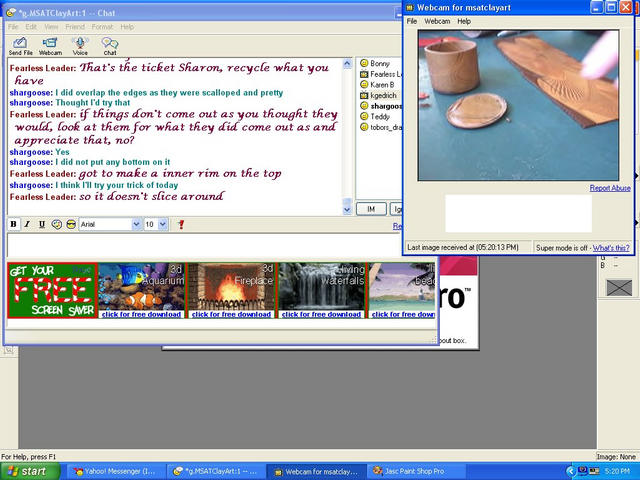The width and height of the screenshot is (640, 480).
Task: Open the emoticons smiley picker
Action: point(71,224)
